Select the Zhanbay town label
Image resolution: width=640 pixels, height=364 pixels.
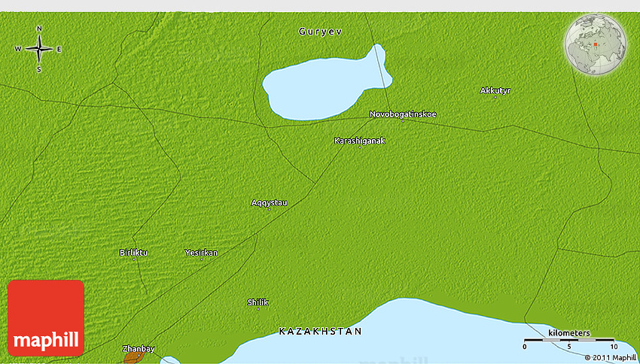[x=139, y=348]
